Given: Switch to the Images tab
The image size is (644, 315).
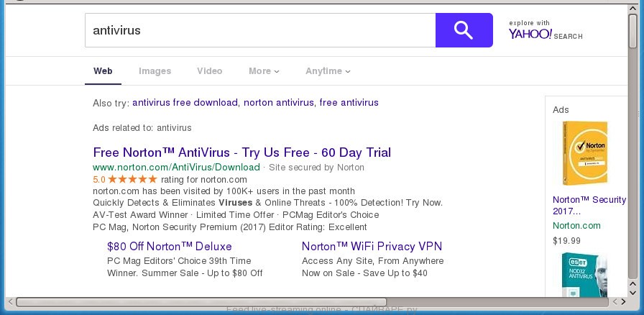Looking at the screenshot, I should tap(155, 70).
